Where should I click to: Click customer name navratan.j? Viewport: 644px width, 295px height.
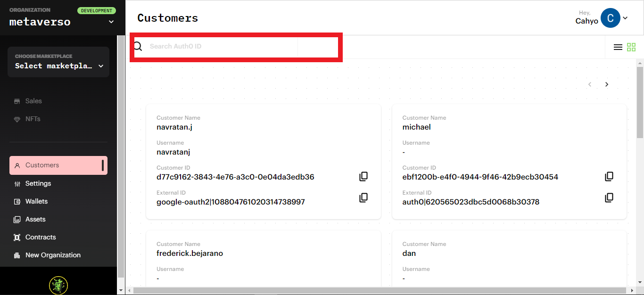[174, 127]
